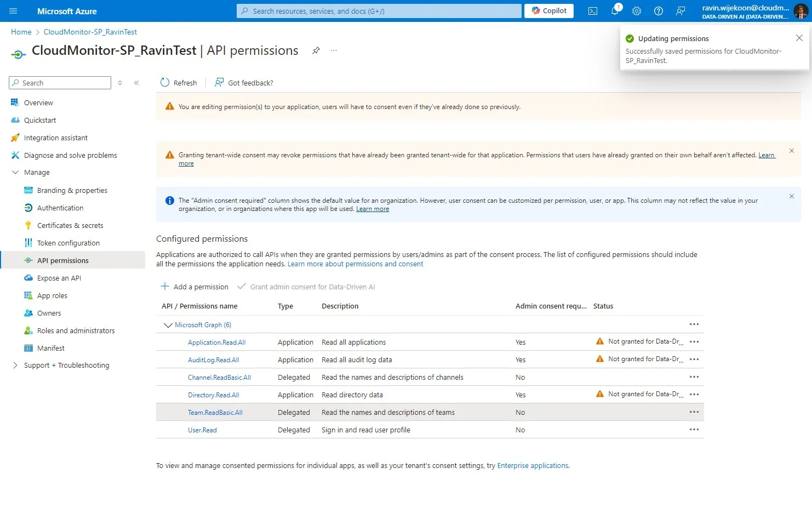This screenshot has width=812, height=525.
Task: Collapse the Manage section
Action: click(x=15, y=172)
